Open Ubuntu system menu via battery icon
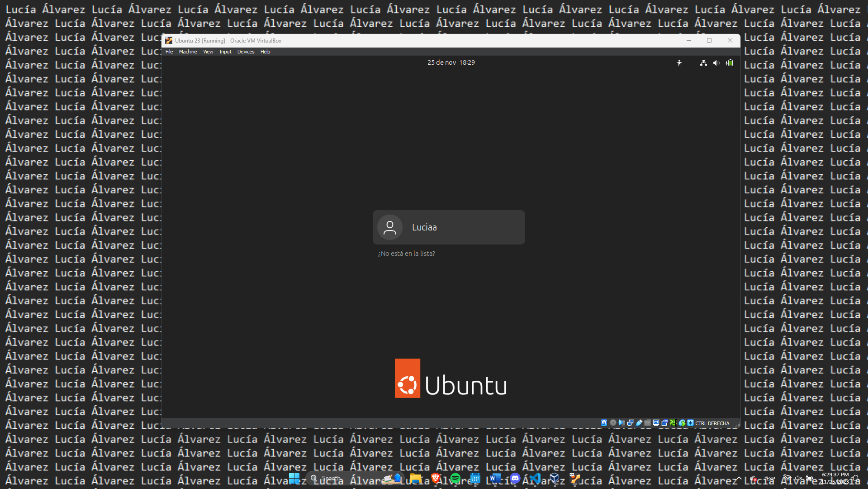868x489 pixels. (729, 63)
